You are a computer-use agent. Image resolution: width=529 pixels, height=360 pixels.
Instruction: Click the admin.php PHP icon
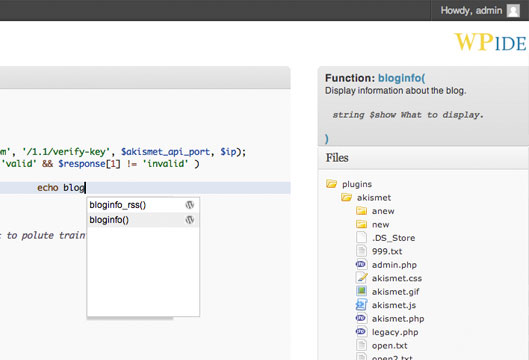[361, 265]
